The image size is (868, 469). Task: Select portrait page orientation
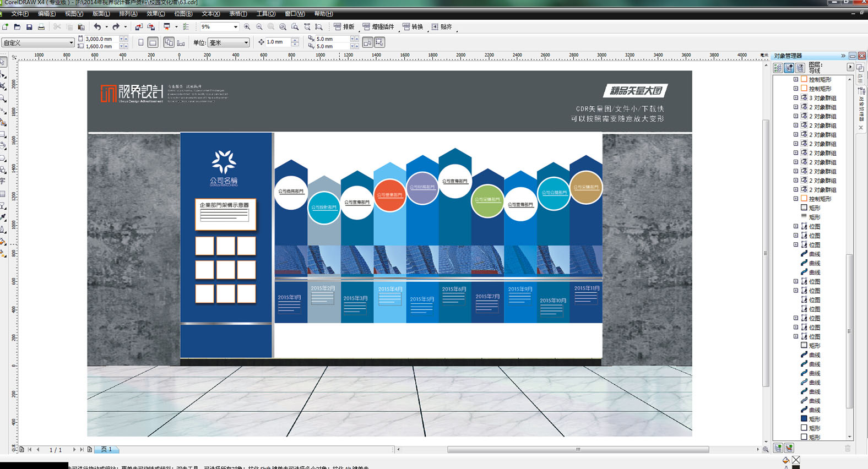tap(141, 42)
